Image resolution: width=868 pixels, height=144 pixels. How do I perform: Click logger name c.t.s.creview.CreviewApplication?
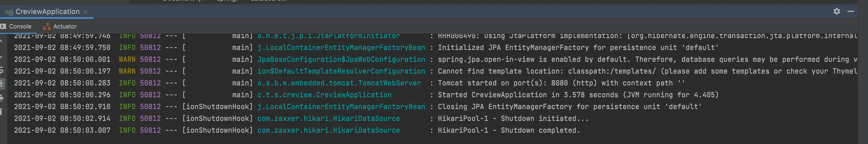pyautogui.click(x=324, y=95)
